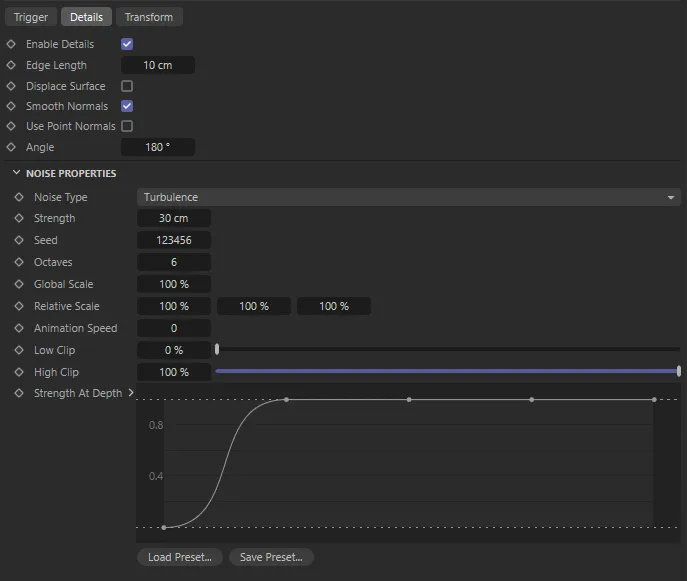Click the Seed keyframe diamond icon
687x581 pixels.
point(19,240)
